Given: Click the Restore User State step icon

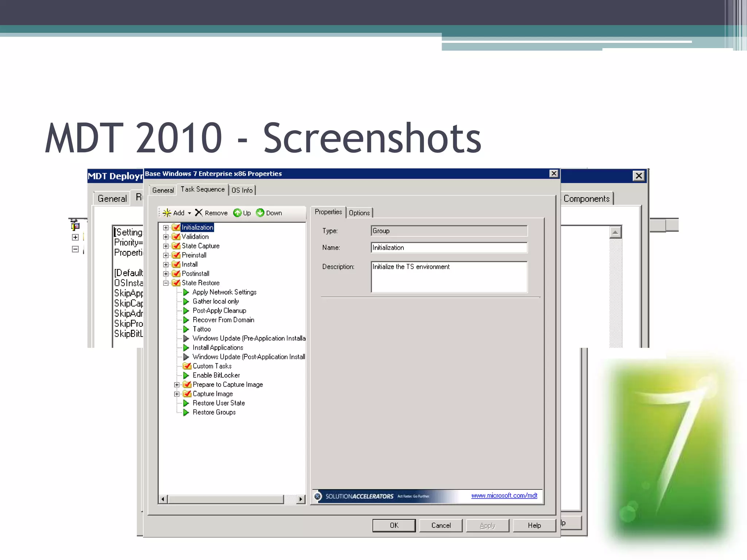Looking at the screenshot, I should pos(186,403).
